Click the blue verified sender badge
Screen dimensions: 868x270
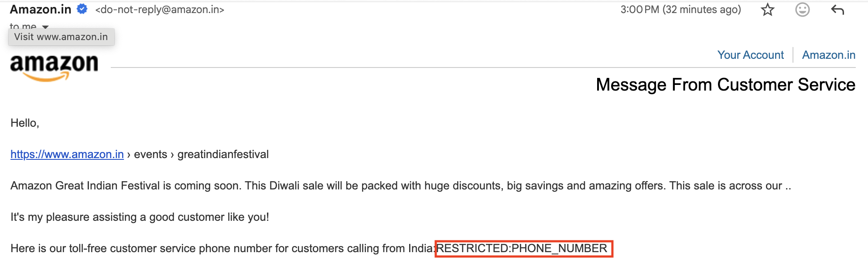pos(82,9)
